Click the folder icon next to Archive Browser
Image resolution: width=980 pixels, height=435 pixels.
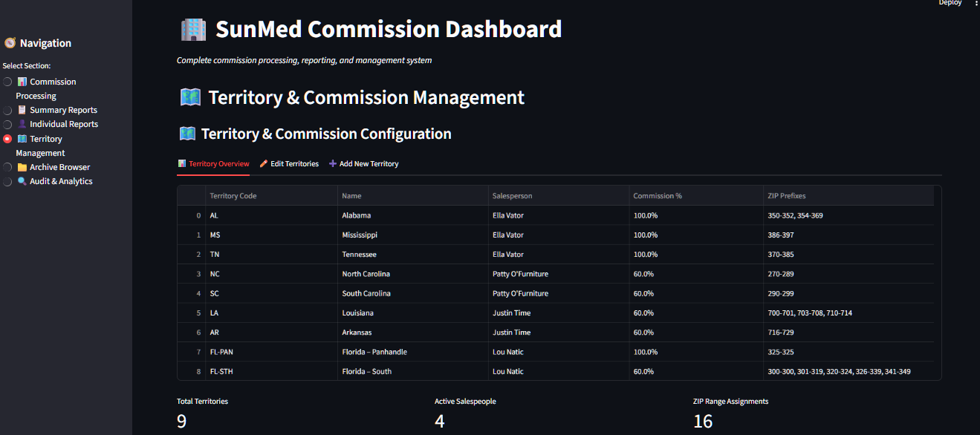point(22,166)
